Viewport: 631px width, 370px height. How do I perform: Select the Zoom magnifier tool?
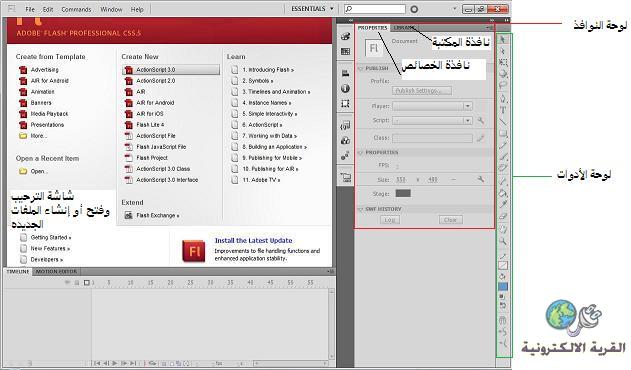click(x=503, y=241)
